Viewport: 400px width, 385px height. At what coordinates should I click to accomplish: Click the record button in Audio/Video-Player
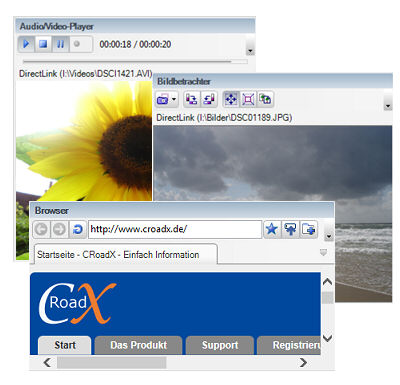tap(77, 44)
